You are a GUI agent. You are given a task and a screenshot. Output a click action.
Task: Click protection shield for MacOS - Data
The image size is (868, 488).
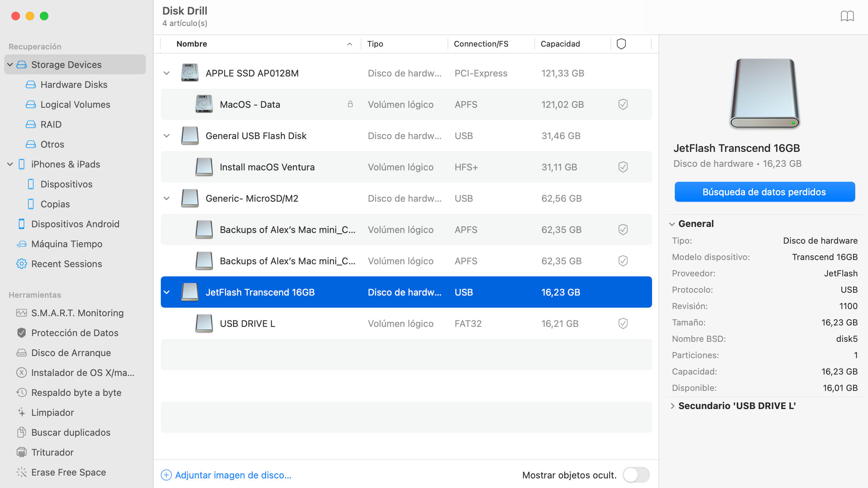tap(623, 104)
